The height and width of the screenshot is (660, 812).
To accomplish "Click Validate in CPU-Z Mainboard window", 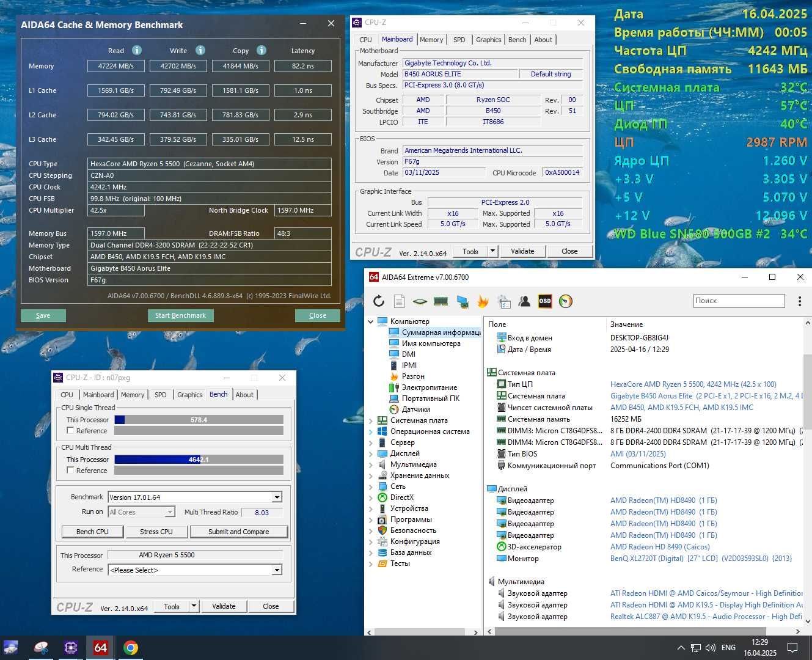I will point(522,251).
